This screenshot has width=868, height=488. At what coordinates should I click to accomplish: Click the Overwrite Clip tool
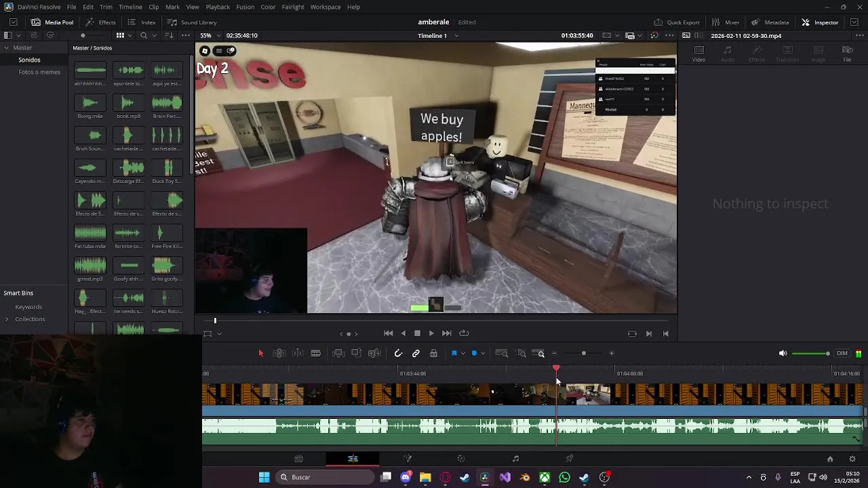pyautogui.click(x=356, y=353)
